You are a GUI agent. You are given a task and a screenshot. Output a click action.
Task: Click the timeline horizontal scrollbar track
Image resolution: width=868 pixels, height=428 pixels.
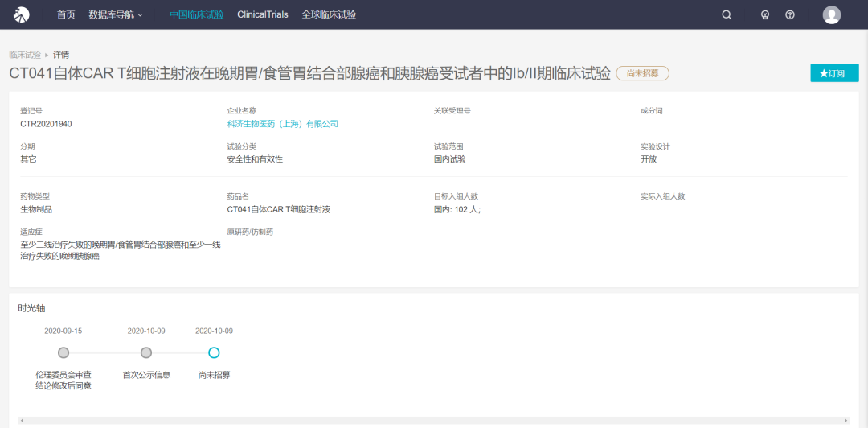point(434,420)
